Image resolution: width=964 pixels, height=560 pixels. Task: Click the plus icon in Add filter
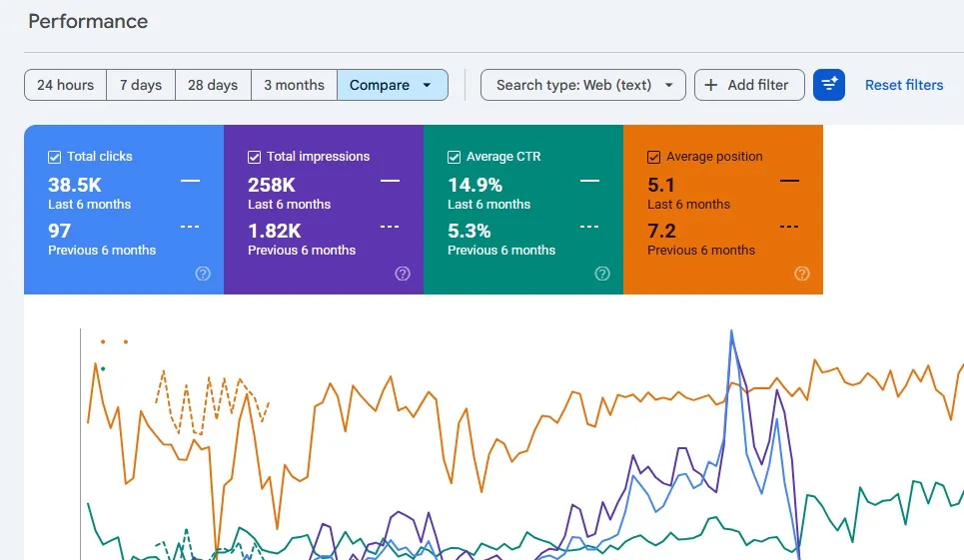(x=710, y=85)
